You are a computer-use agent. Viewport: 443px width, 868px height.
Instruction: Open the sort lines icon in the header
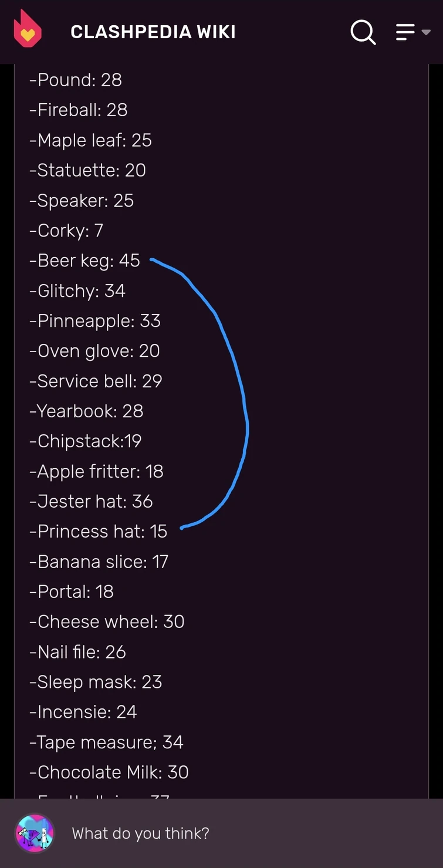click(405, 32)
